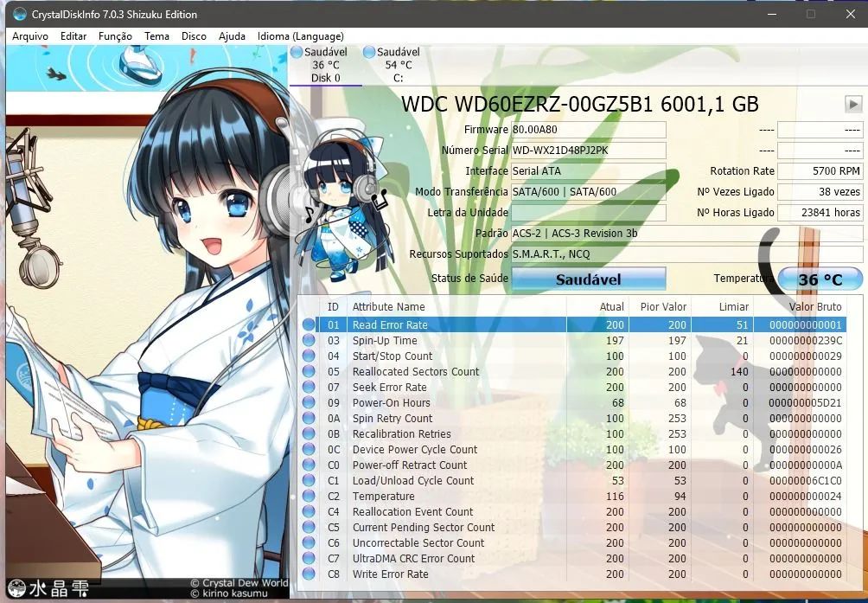Click the status orb for Power-On Hours
This screenshot has height=603, width=868.
[x=309, y=402]
